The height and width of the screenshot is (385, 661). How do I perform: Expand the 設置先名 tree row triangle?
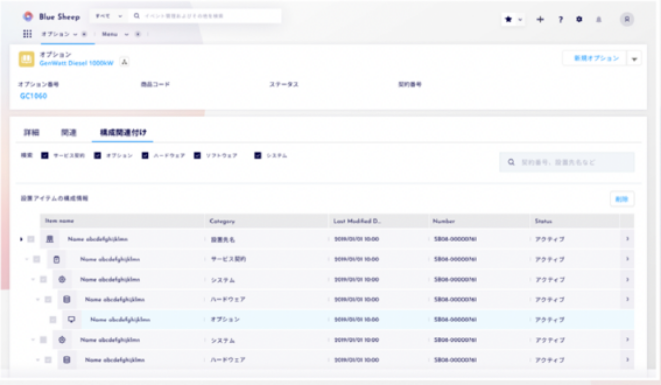pos(21,239)
